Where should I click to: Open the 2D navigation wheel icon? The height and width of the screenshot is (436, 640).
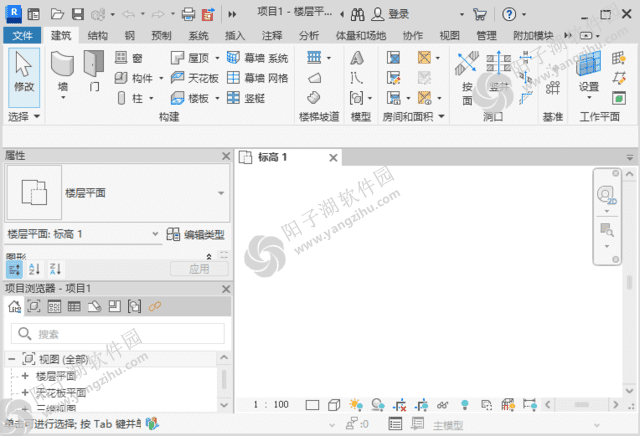(x=607, y=195)
